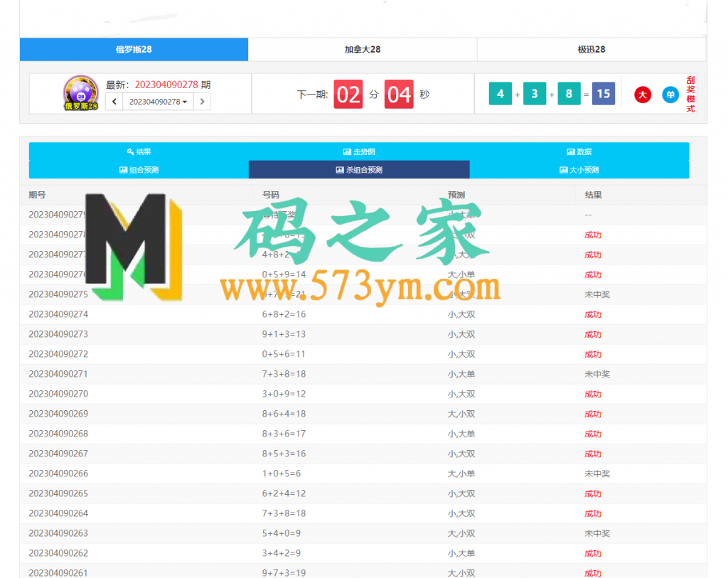Click the 结果 column header in table
The image size is (728, 578).
click(x=593, y=195)
